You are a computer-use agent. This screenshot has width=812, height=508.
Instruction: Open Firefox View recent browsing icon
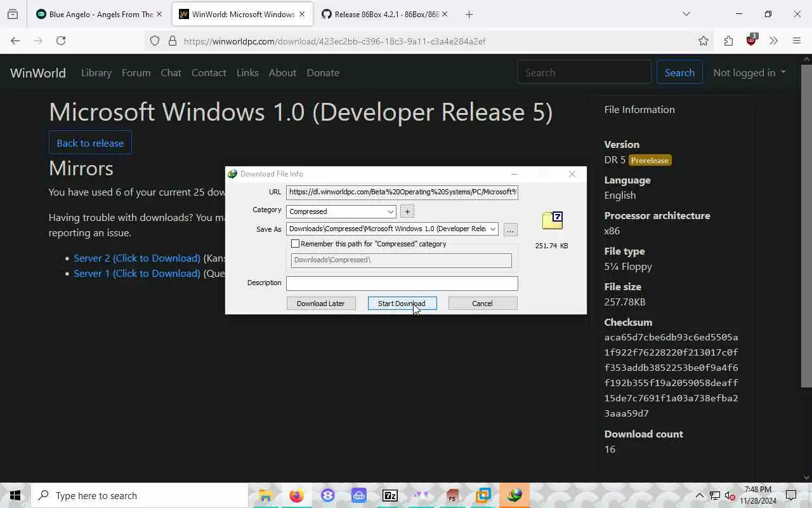[x=13, y=14]
